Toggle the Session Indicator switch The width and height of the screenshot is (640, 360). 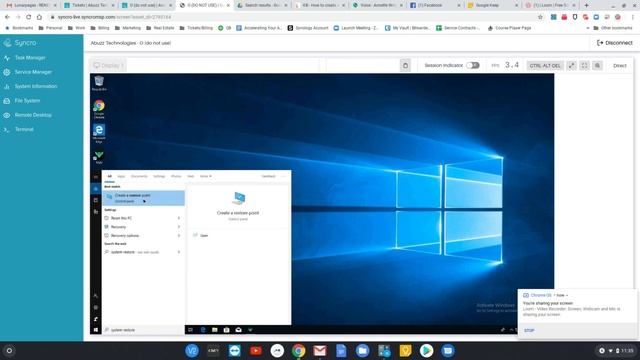(x=473, y=65)
